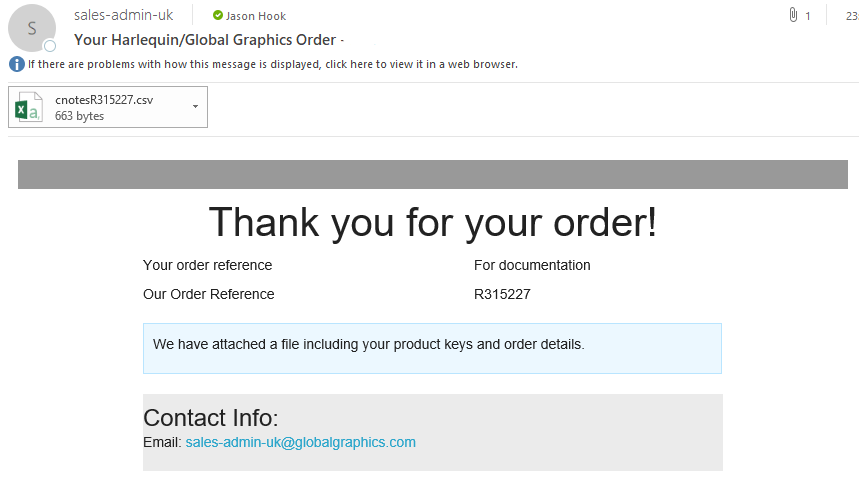859x489 pixels.
Task: Click the Excel CSV file icon of the attachment
Action: pyautogui.click(x=28, y=107)
